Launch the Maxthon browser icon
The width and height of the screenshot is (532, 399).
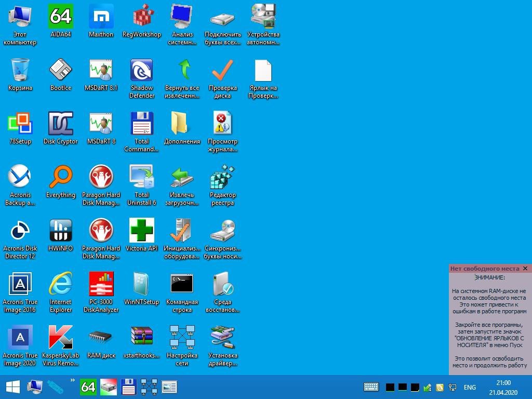tap(101, 21)
